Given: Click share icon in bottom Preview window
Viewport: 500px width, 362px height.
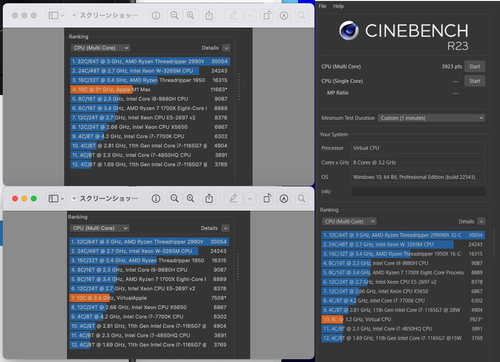Looking at the screenshot, I should point(209,199).
